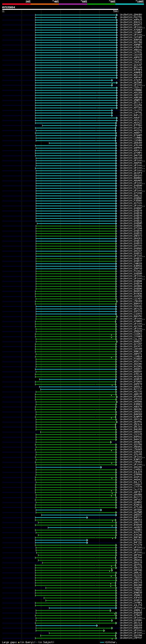146x644 pixels.
Task: Select UniRef100_Q07020 entry
Action: click(x=131, y=203)
